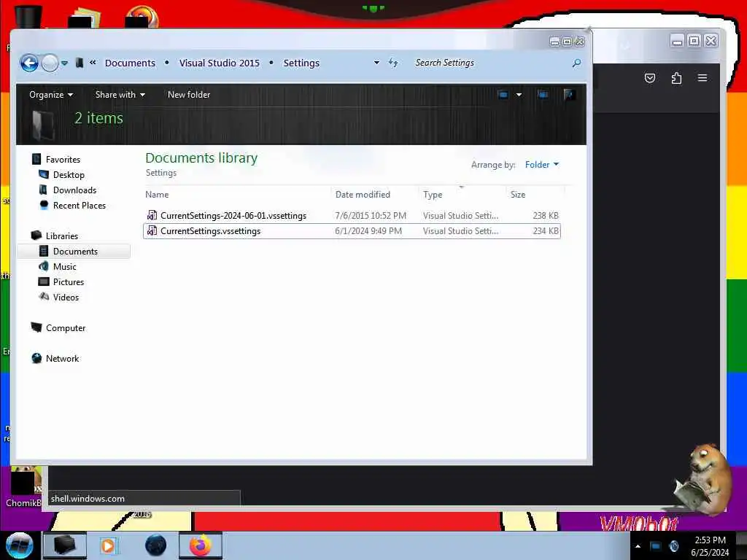The height and width of the screenshot is (560, 747).
Task: Switch to Firefox on the taskbar
Action: [x=201, y=545]
